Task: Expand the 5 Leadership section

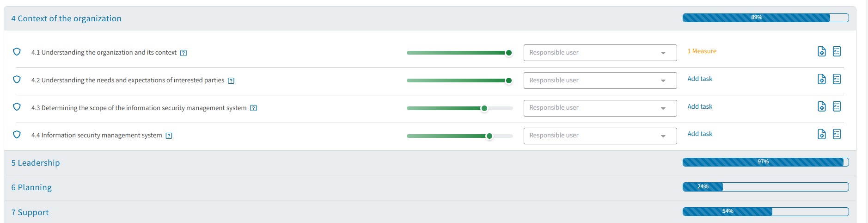Action: pyautogui.click(x=36, y=163)
